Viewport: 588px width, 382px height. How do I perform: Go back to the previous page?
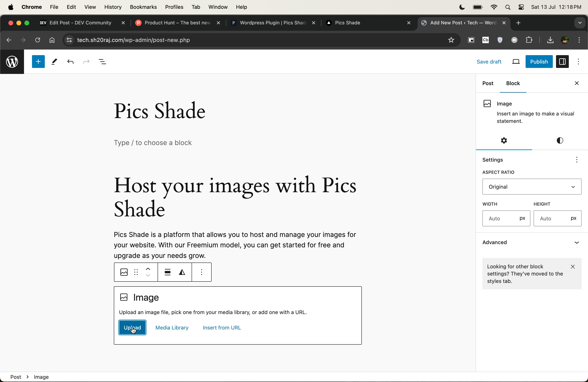[x=9, y=40]
